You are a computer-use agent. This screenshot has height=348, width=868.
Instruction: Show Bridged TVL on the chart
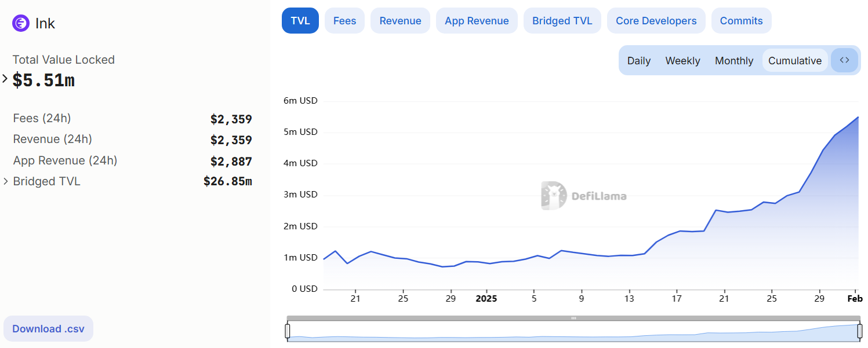pos(562,21)
